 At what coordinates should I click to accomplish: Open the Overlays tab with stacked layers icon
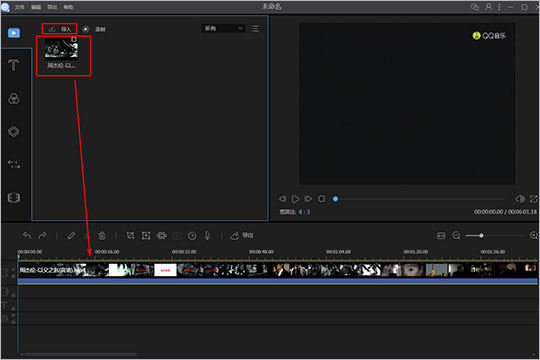pos(14,131)
